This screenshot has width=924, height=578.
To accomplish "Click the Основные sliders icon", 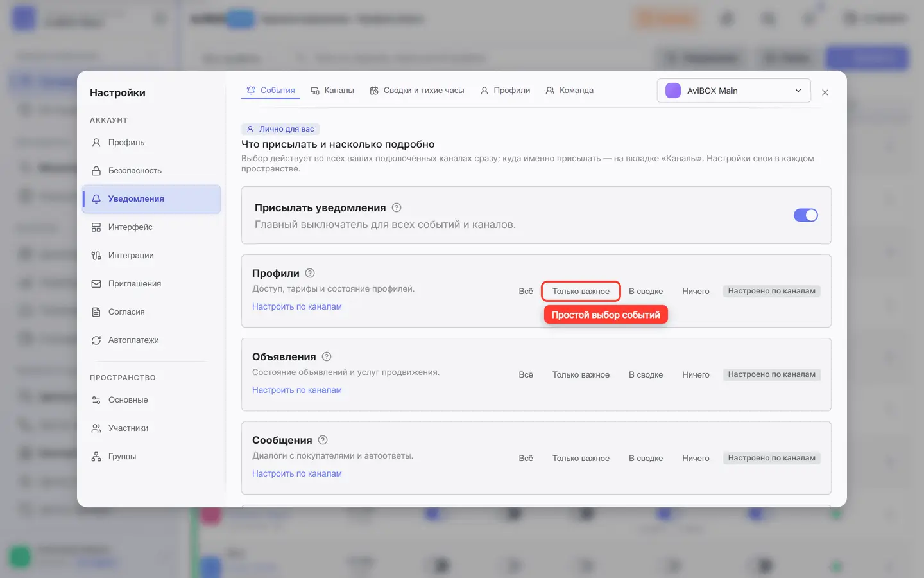I will coord(96,400).
